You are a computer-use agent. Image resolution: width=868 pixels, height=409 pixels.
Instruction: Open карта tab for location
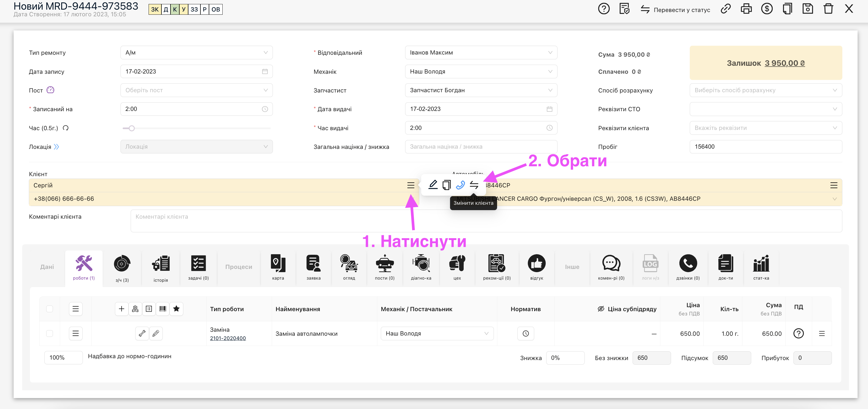point(277,267)
